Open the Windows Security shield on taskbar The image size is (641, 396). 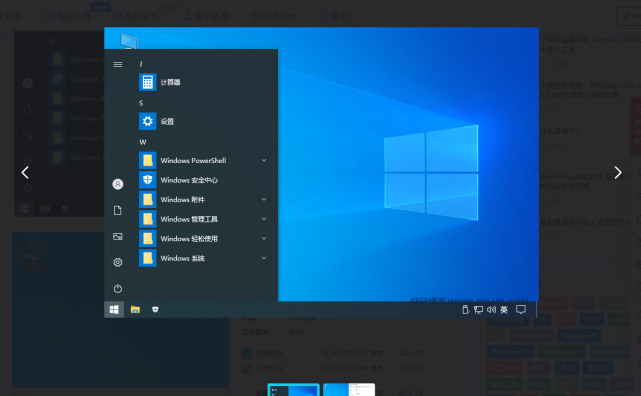pyautogui.click(x=155, y=309)
